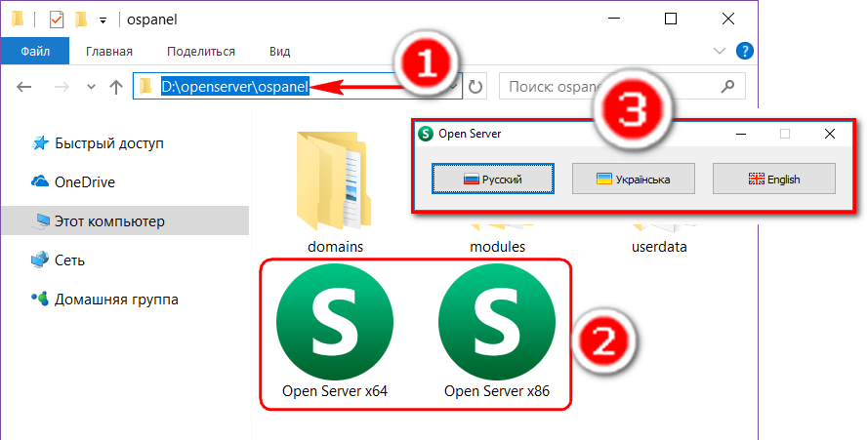The width and height of the screenshot is (868, 440).
Task: Open recent locations dropdown arrow
Action: click(x=92, y=87)
